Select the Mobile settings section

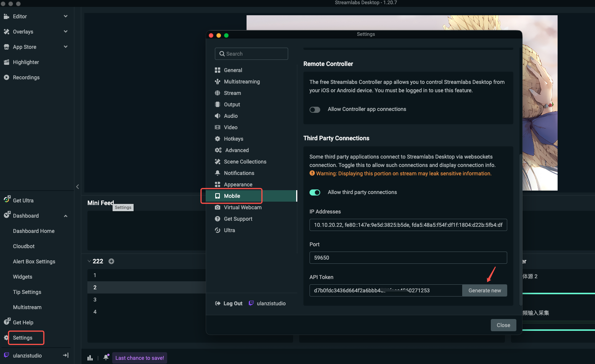[252, 196]
